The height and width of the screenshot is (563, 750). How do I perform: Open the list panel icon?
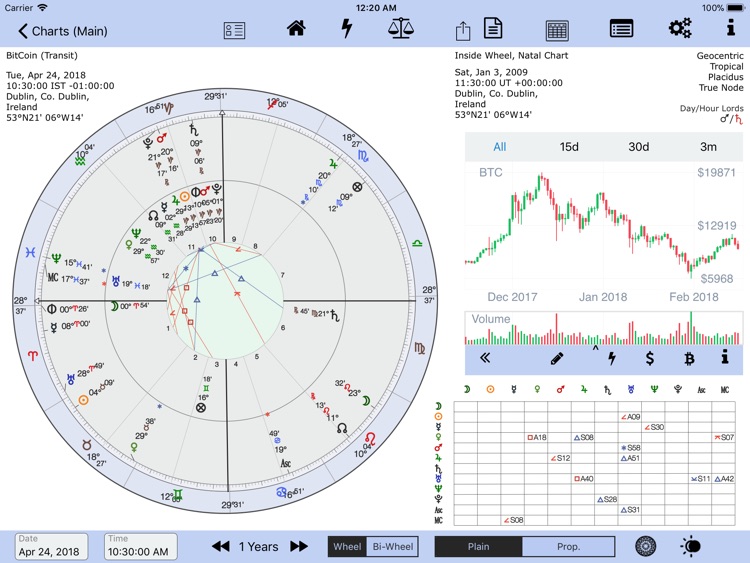621,29
